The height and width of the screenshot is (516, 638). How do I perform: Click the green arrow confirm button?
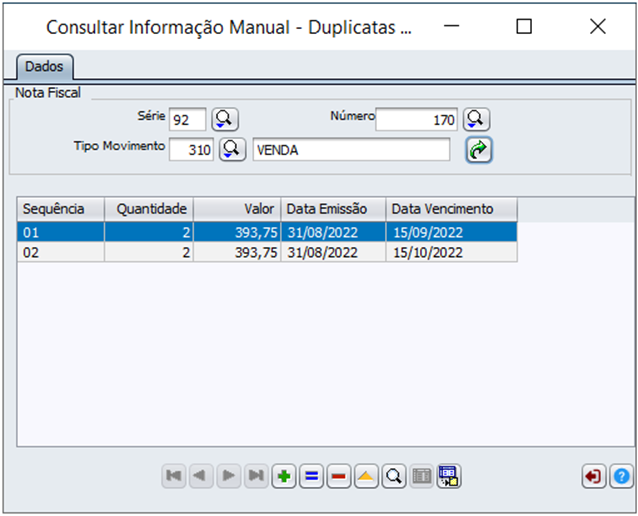coord(479,150)
